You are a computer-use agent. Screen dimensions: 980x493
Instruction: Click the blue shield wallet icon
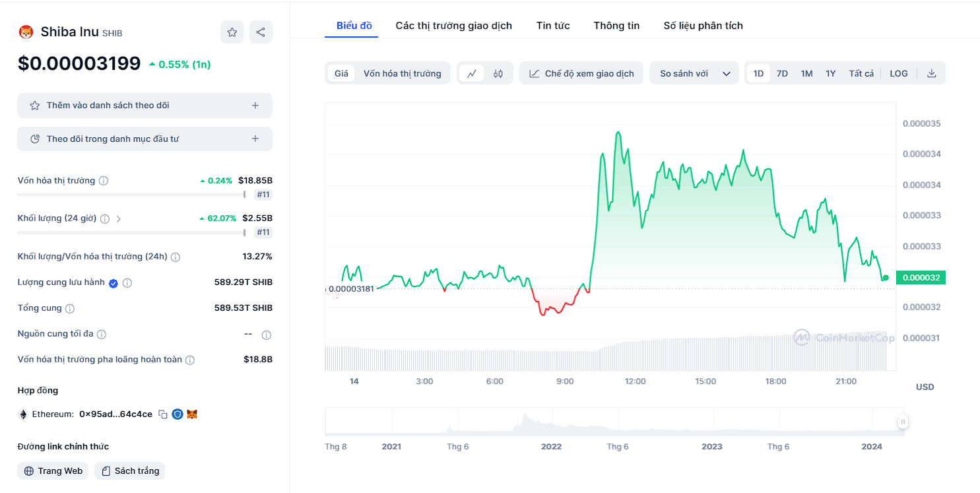click(x=178, y=414)
